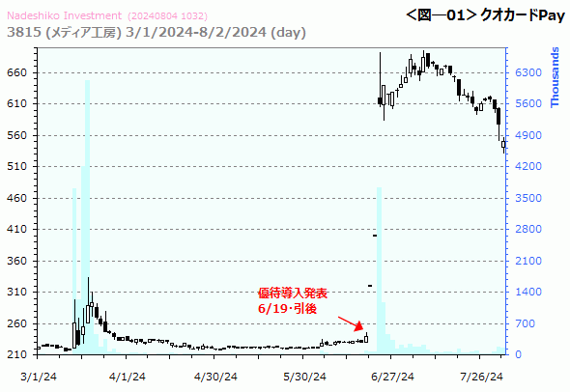Click volume axis label 700

525,323
